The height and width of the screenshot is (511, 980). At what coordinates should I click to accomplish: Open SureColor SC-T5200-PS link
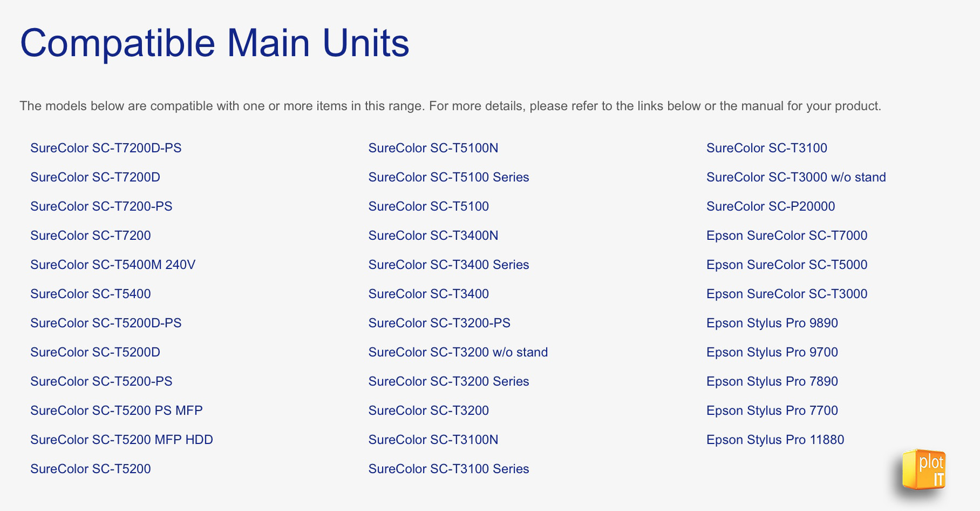point(101,381)
